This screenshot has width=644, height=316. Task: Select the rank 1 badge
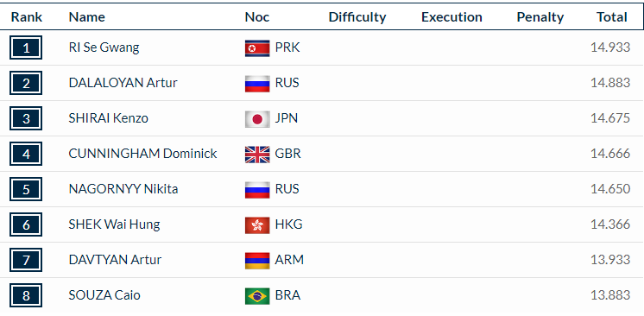(x=26, y=48)
